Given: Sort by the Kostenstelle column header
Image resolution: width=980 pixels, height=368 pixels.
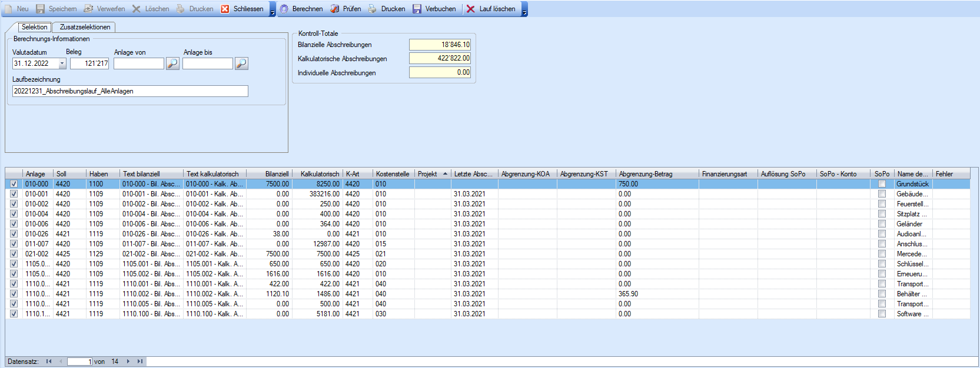Looking at the screenshot, I should tap(393, 174).
